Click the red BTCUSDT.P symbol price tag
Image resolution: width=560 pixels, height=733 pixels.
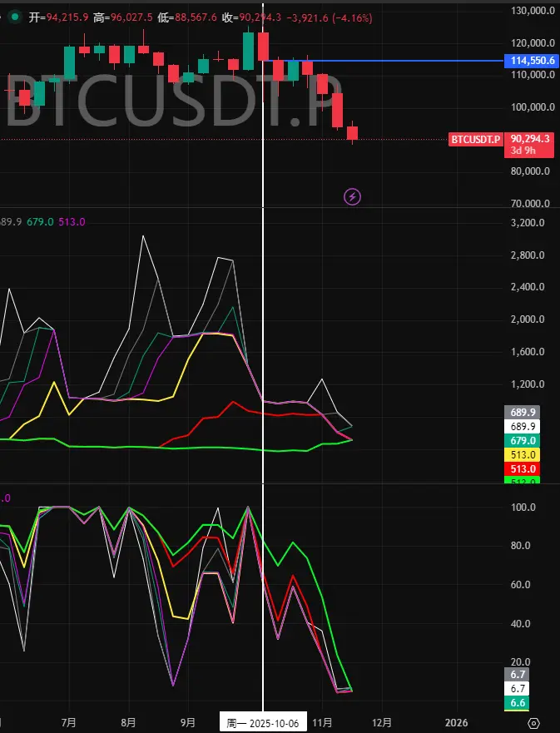(475, 139)
